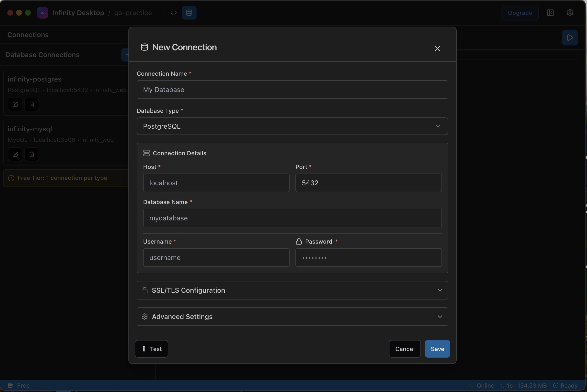
Task: Open the go-practice breadcrumb item
Action: point(133,12)
